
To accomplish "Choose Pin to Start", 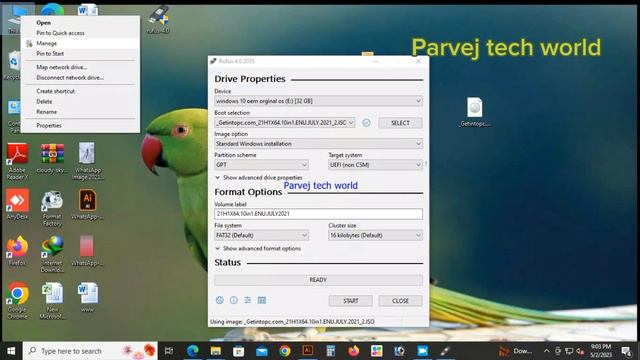I will coord(80,53).
